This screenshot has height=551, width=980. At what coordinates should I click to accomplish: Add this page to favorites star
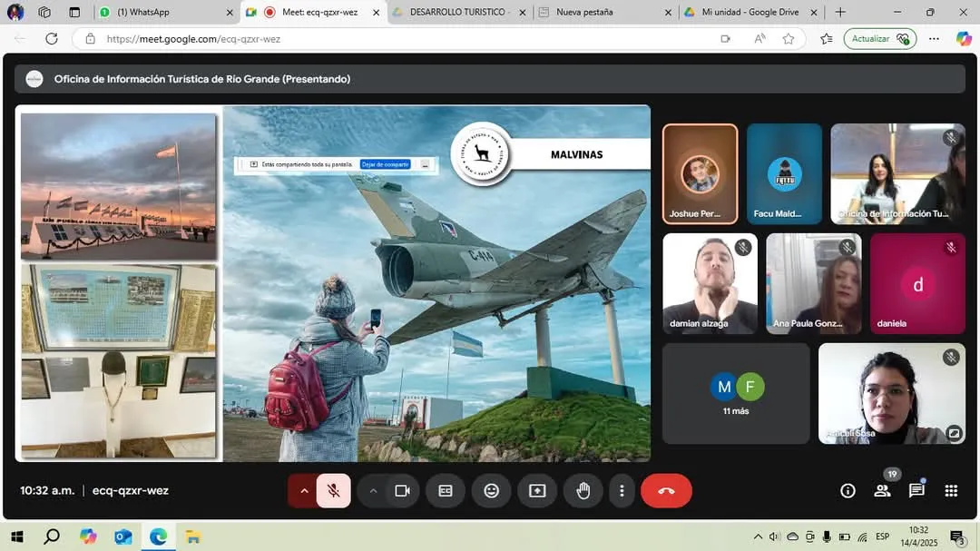tap(789, 39)
